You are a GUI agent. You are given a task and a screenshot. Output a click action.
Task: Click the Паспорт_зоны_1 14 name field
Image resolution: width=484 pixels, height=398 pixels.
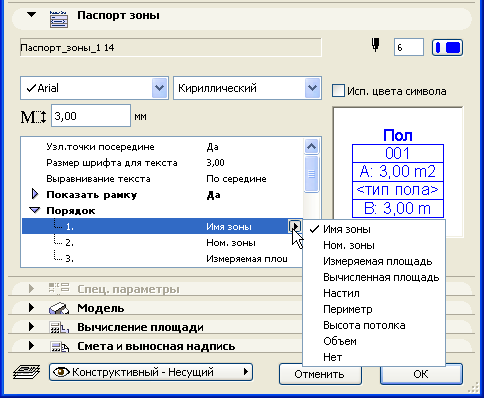coord(171,48)
